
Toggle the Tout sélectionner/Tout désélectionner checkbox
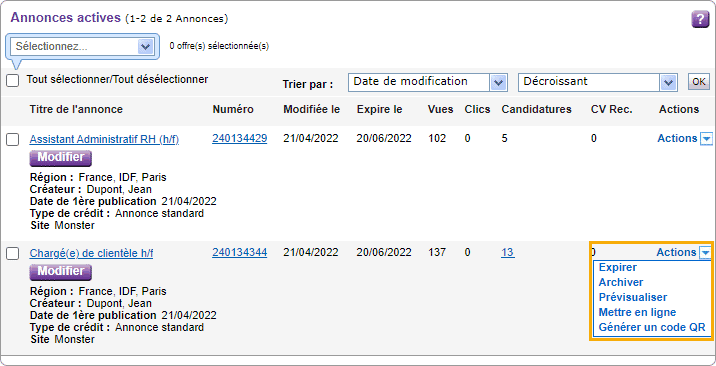pos(13,81)
